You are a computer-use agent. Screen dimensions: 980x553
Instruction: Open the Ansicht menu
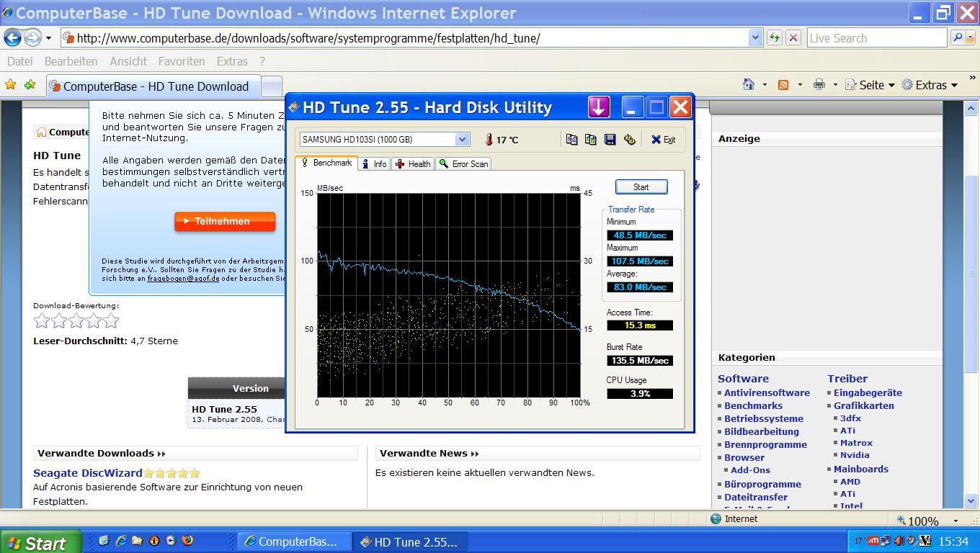[x=128, y=62]
